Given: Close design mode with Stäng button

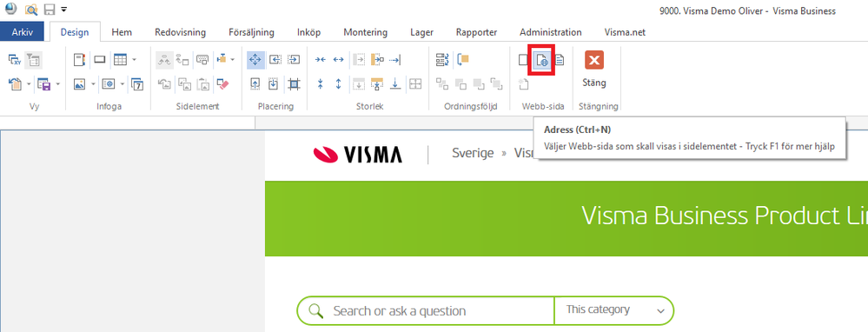Looking at the screenshot, I should coord(594,70).
